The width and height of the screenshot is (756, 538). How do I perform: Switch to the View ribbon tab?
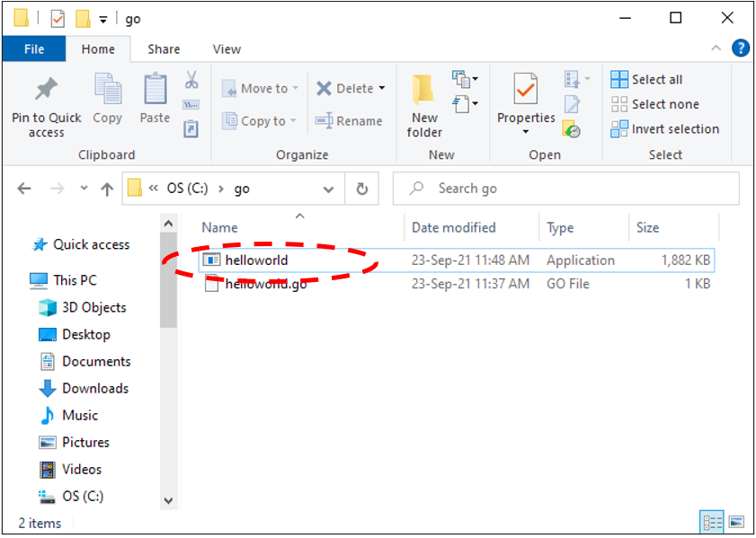pyautogui.click(x=227, y=49)
